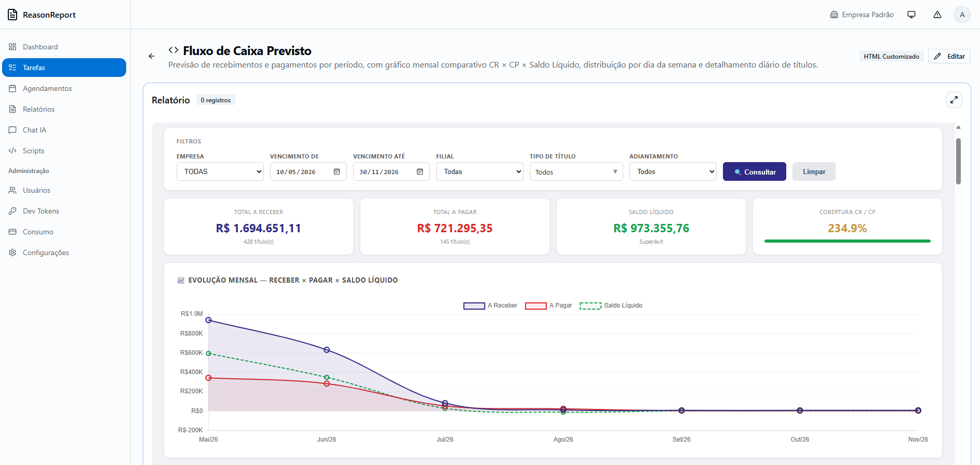Focus the Vencimento Até date field

[392, 171]
